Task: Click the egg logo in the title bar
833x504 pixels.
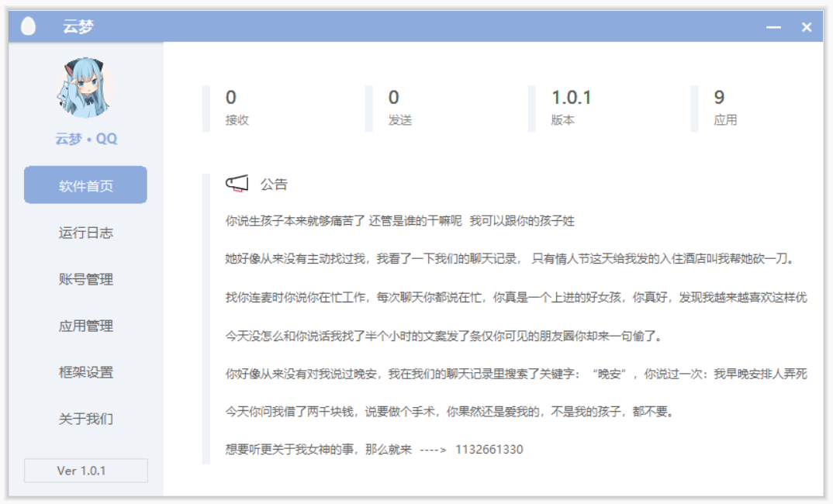Action: tap(29, 26)
